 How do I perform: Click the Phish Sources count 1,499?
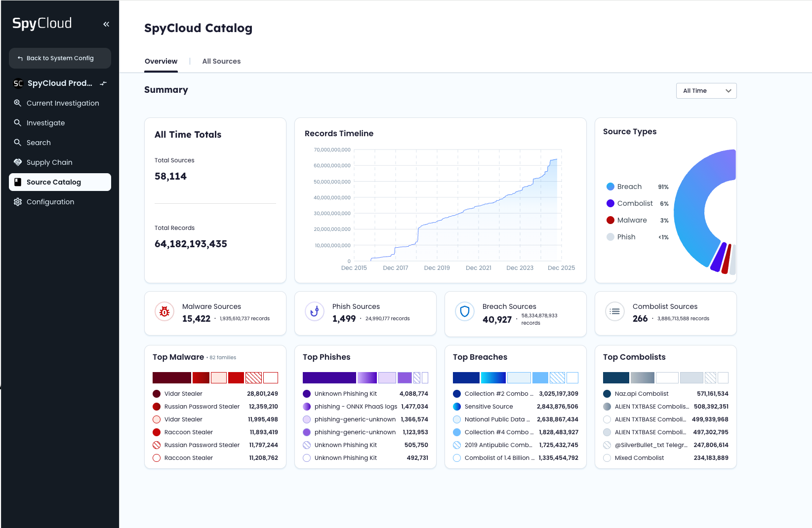pyautogui.click(x=344, y=319)
